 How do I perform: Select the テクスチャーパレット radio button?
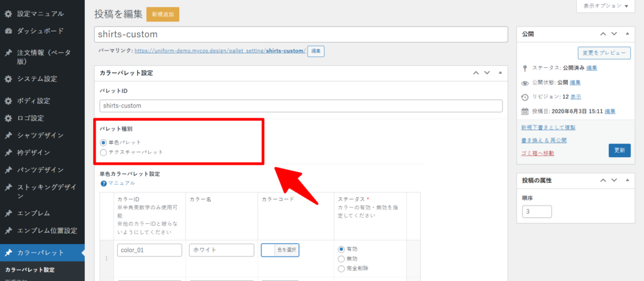(x=104, y=152)
